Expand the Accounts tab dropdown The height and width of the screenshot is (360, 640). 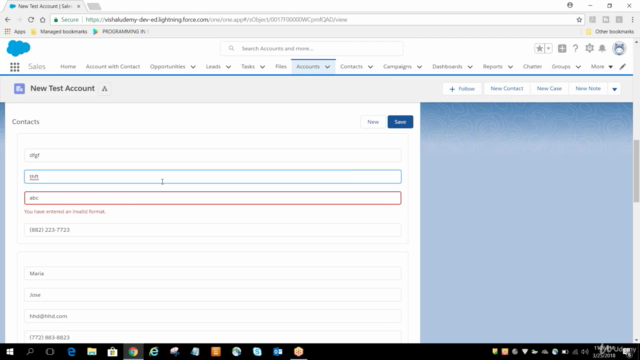tap(327, 67)
